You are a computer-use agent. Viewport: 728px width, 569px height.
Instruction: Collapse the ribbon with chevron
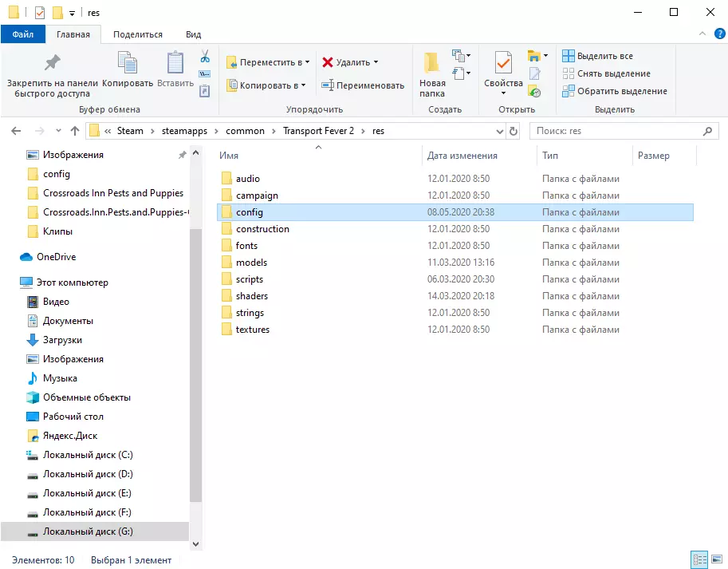pyautogui.click(x=702, y=34)
